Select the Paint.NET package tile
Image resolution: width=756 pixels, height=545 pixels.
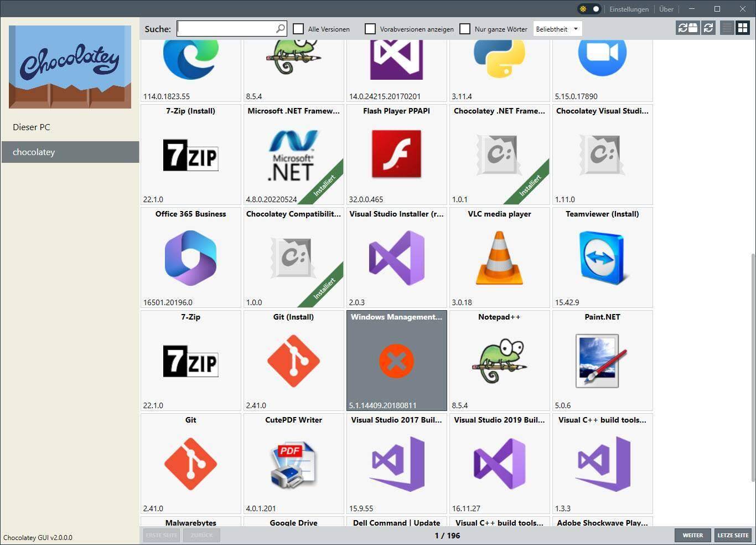(x=602, y=361)
